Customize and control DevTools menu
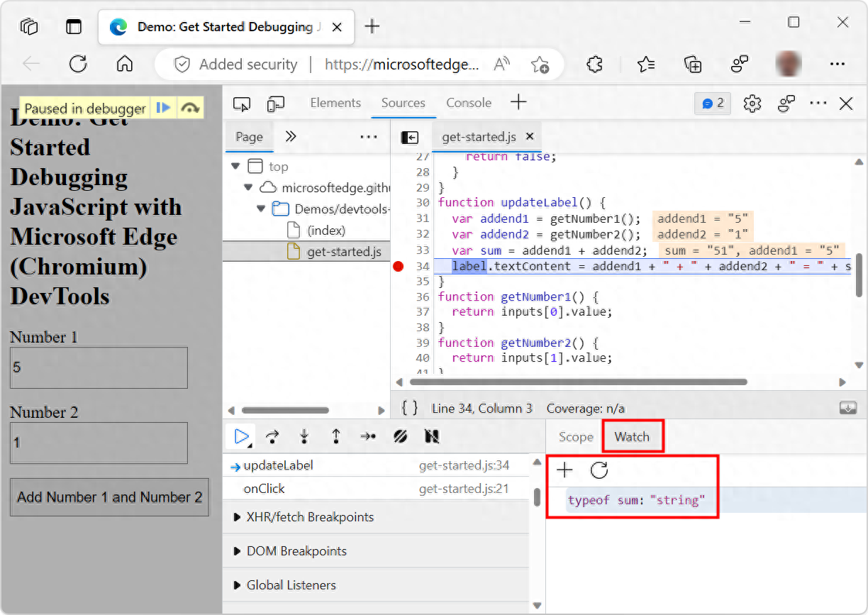Screen dimensions: 868x615 (818, 104)
